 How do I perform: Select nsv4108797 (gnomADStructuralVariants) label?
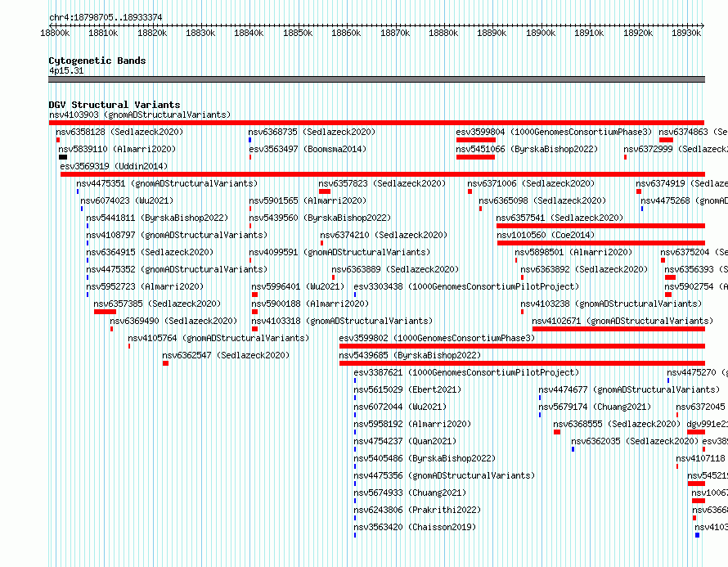coord(177,235)
